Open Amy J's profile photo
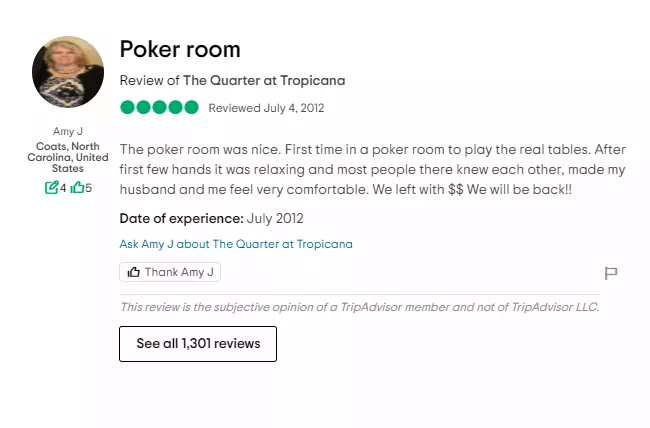The image size is (650, 428). tap(68, 73)
